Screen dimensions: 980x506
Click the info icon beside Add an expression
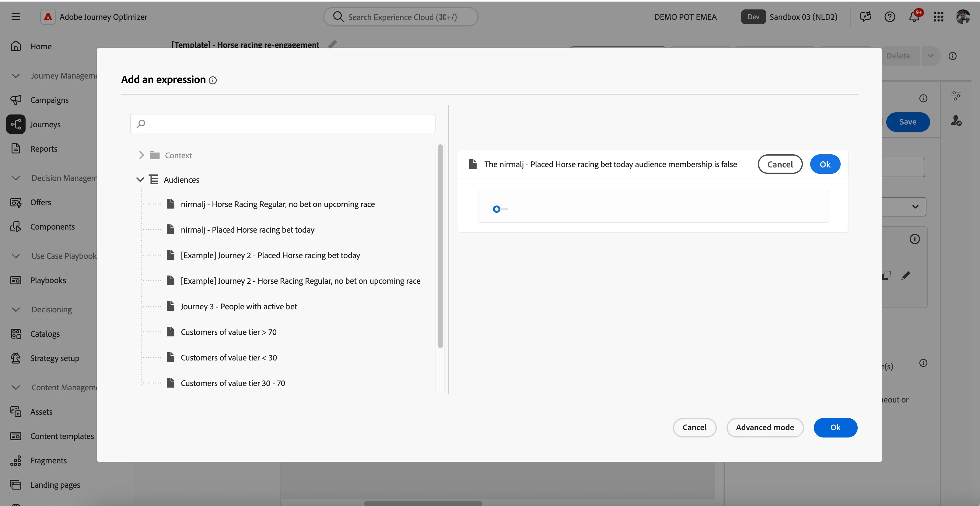coord(213,80)
